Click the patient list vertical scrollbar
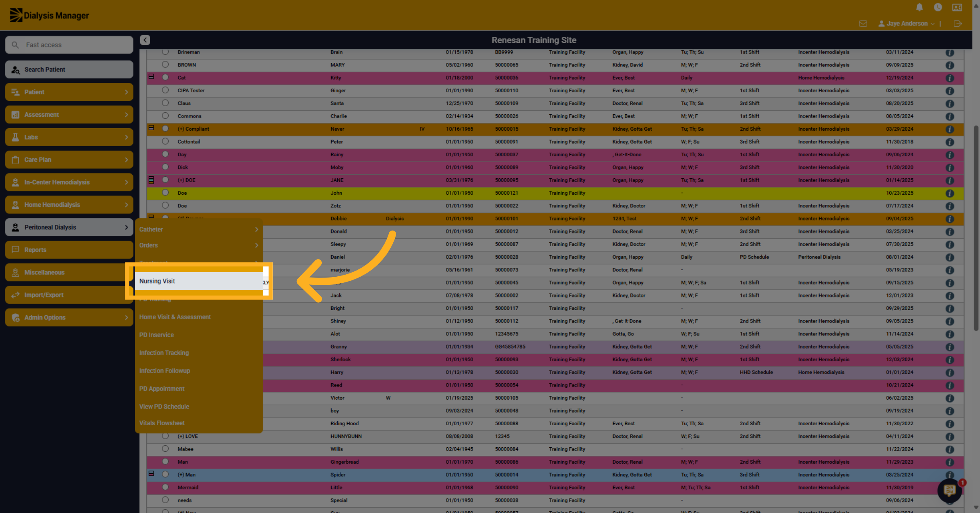980x513 pixels. (976, 229)
